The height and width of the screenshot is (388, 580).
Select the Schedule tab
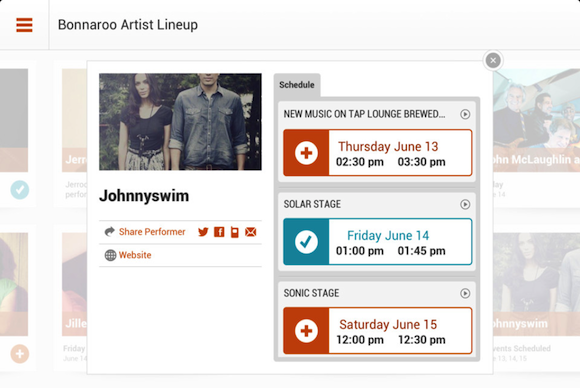point(297,85)
